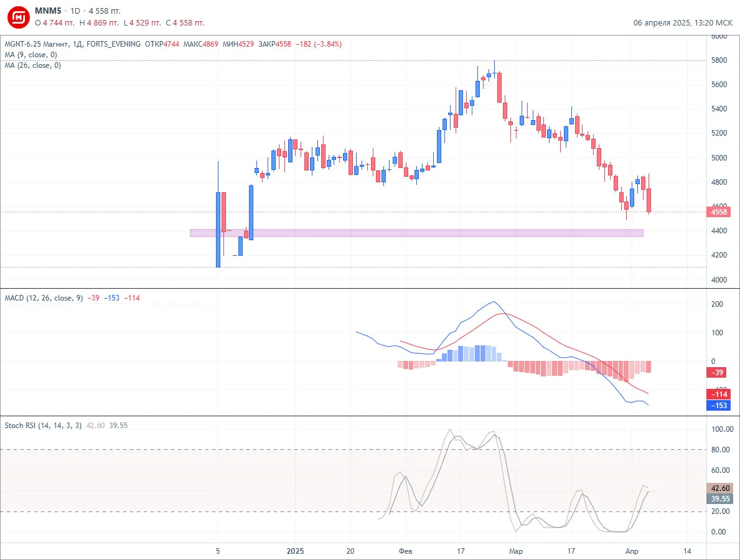Click the MGNT-6.25 Магнит chart title

[37, 44]
